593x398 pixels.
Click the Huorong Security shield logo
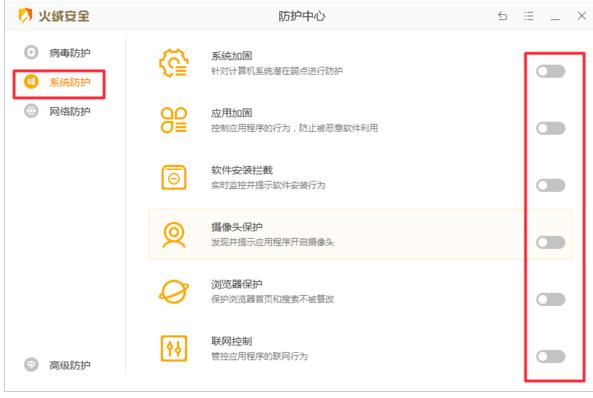(25, 16)
